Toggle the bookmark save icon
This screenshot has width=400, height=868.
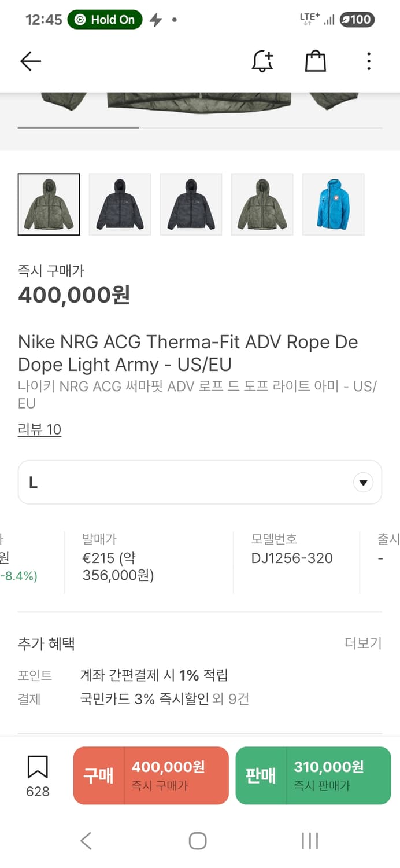click(38, 768)
